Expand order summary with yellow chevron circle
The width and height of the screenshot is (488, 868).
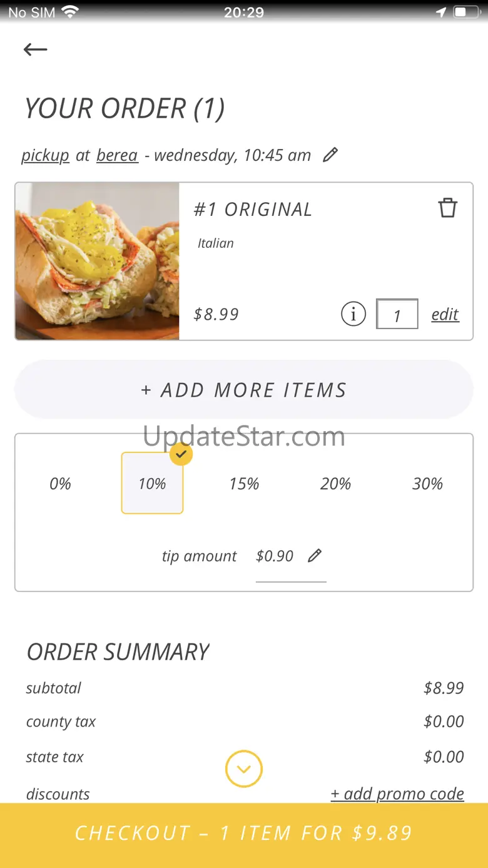(x=244, y=768)
